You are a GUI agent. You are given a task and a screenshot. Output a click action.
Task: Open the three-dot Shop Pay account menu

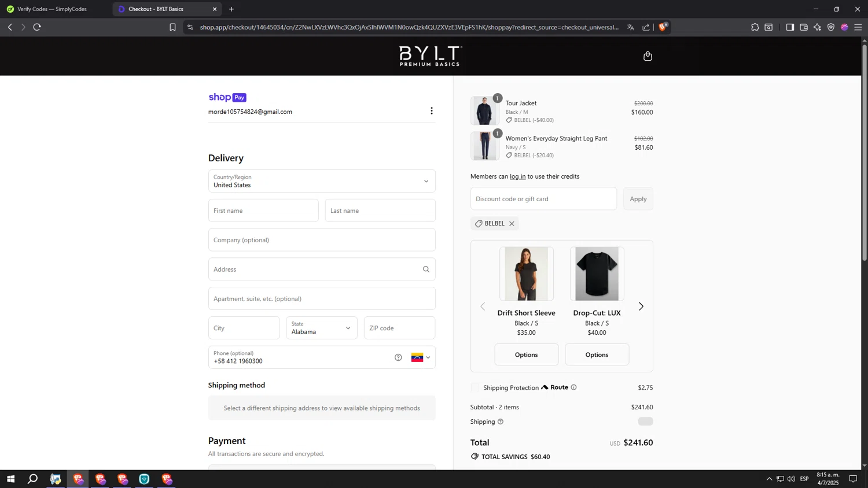click(431, 111)
